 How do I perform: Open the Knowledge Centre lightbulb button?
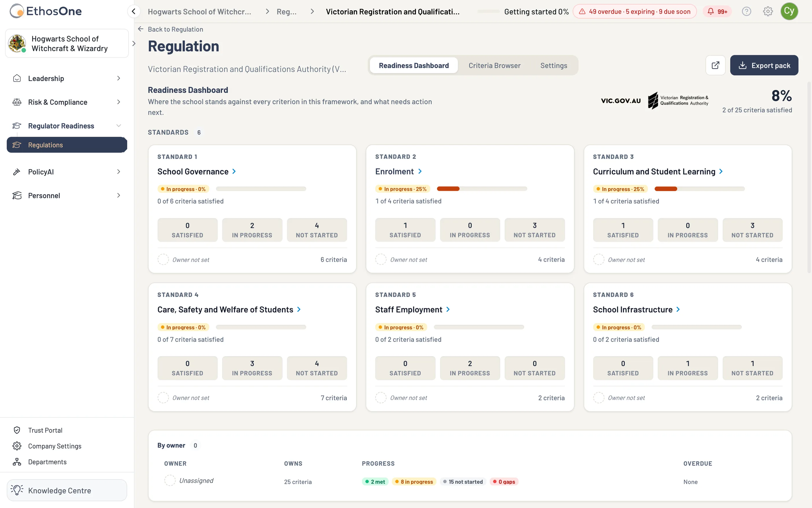pyautogui.click(x=67, y=490)
